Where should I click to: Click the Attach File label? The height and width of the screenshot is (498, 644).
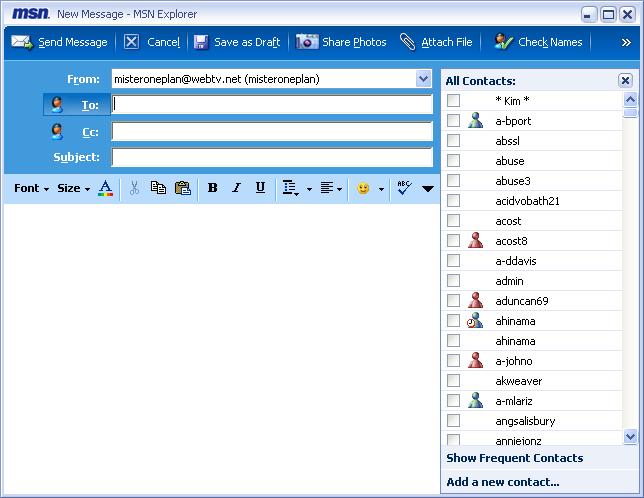pyautogui.click(x=447, y=42)
